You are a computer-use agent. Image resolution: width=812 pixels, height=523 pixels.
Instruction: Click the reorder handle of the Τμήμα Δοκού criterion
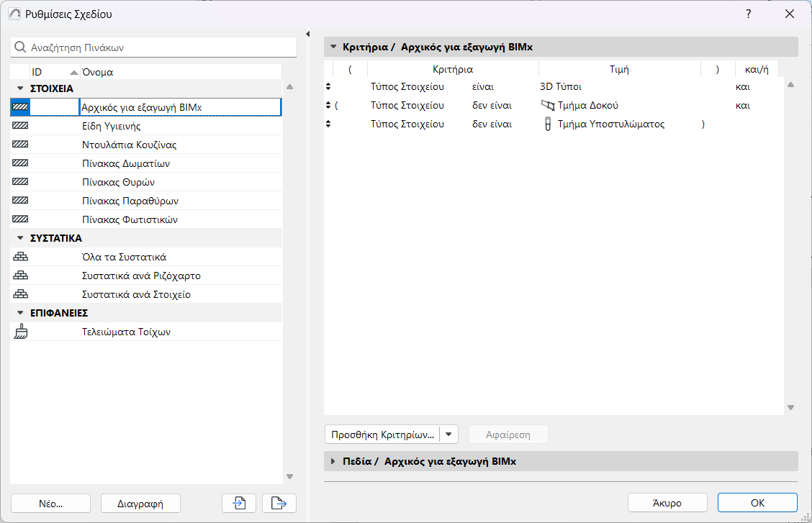[x=328, y=105]
